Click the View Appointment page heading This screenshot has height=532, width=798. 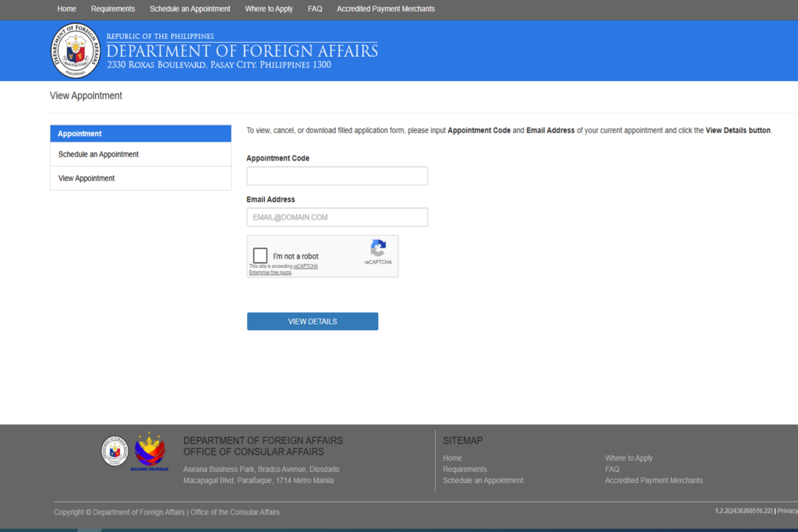[86, 96]
